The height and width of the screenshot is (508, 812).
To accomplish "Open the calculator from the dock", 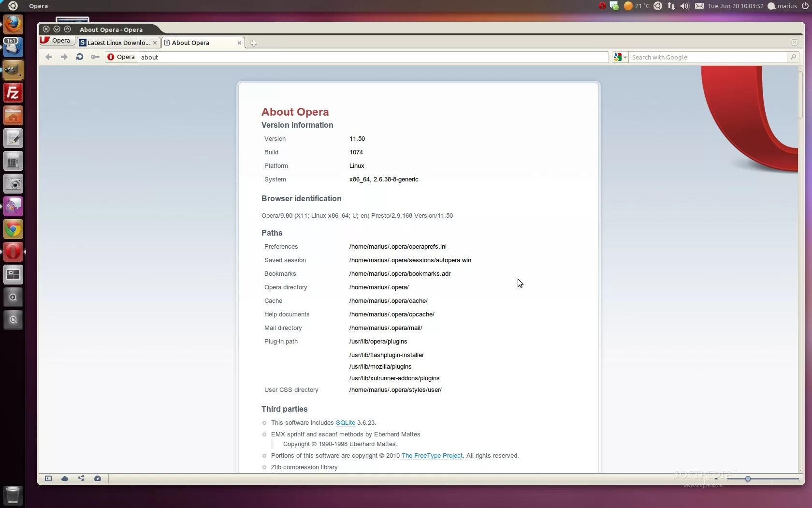I will click(13, 161).
